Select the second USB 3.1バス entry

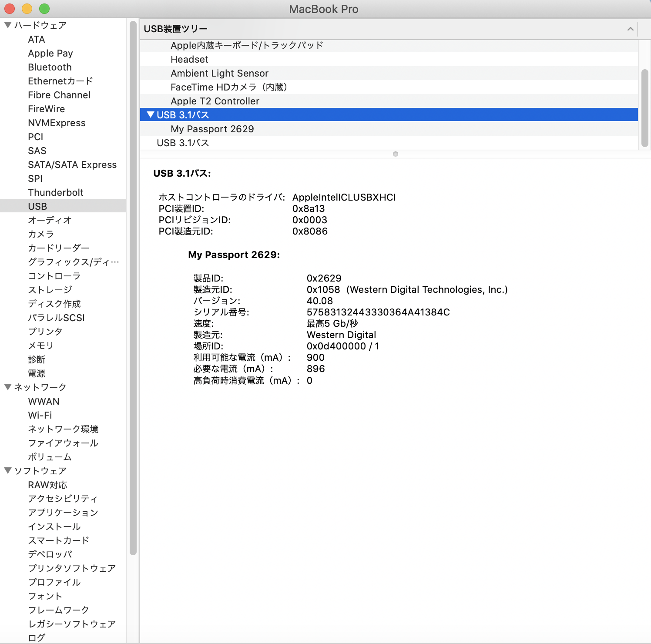pos(183,143)
